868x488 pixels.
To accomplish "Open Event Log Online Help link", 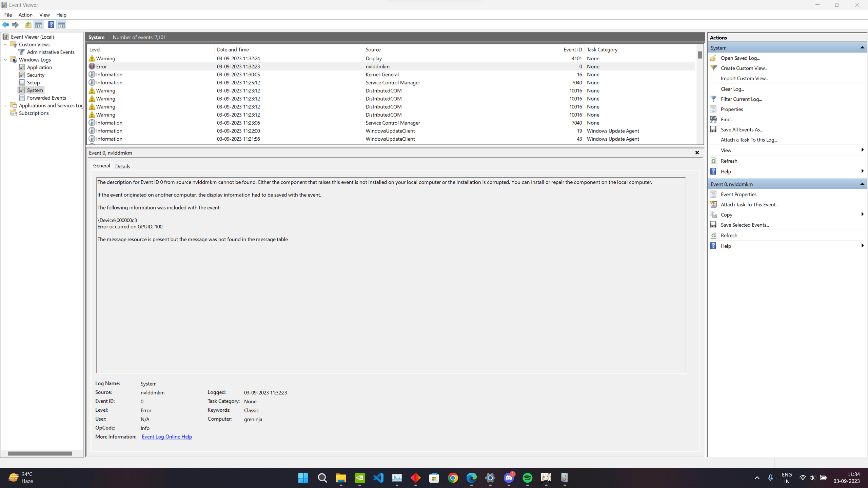I will [x=166, y=436].
